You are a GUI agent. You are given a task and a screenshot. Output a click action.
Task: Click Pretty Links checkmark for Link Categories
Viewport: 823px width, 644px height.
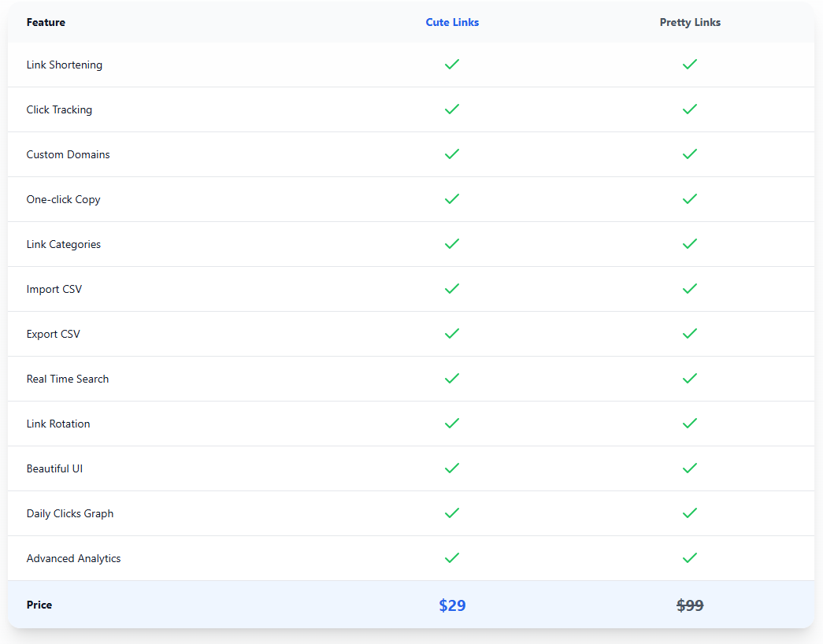click(690, 244)
